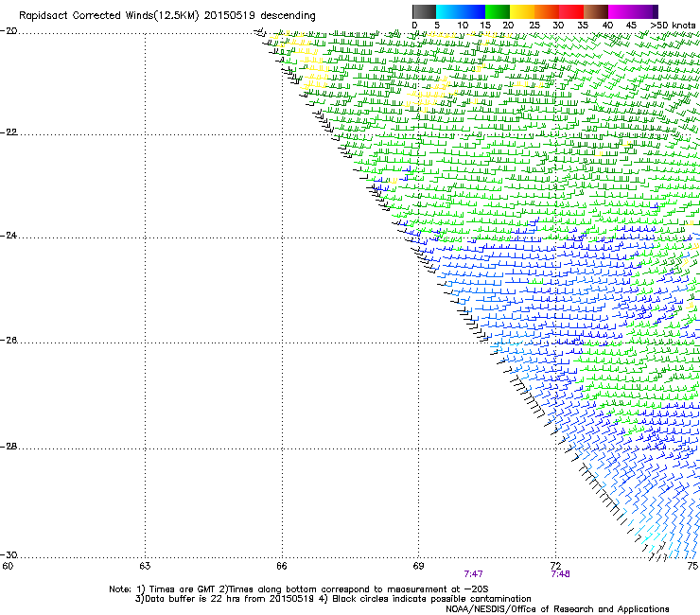
Task: Click the latitude label '-22'
Action: point(9,132)
